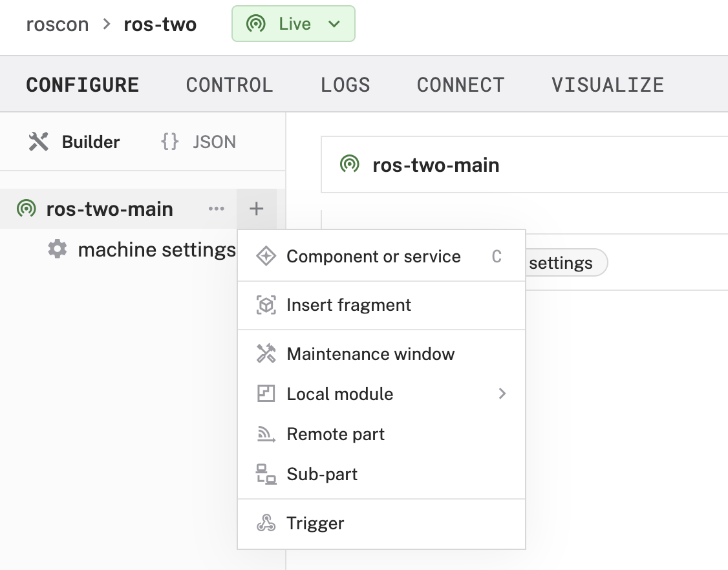
Task: Click the status icon beside sidebar ros-two-main
Action: (x=27, y=208)
